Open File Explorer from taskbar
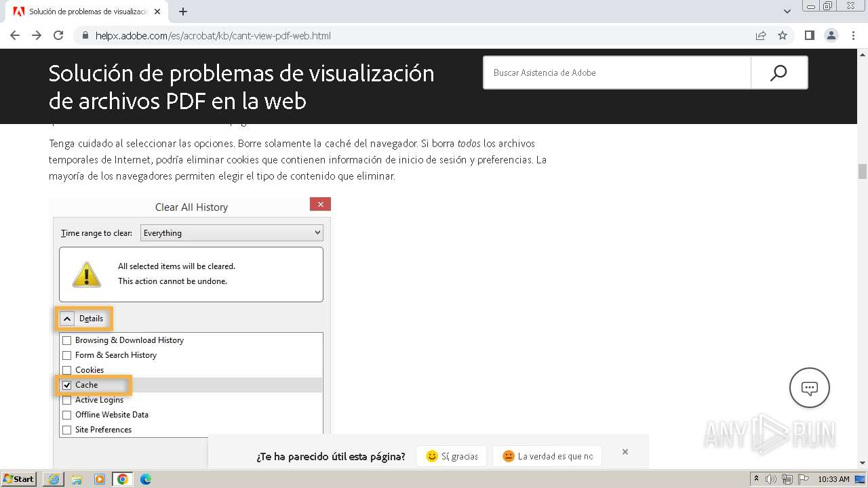Image resolution: width=868 pixels, height=488 pixels. (77, 479)
